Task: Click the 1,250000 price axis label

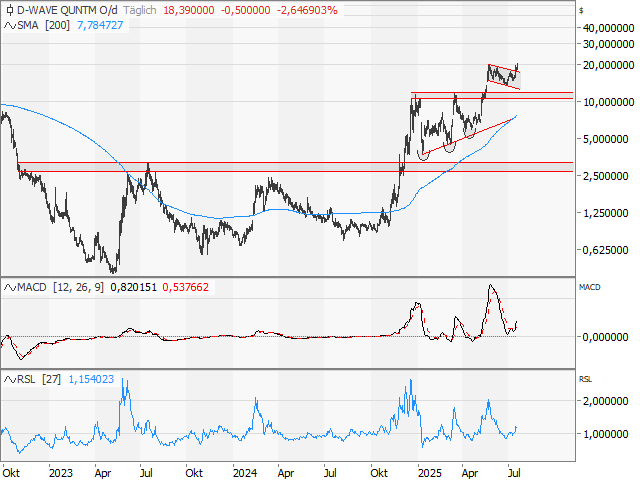Action: [x=605, y=213]
